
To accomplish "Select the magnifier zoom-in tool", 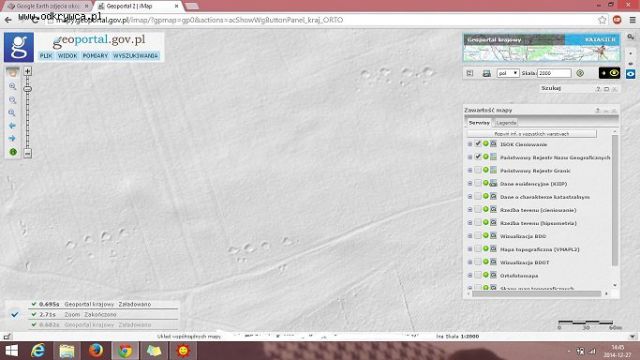I will coord(12,87).
